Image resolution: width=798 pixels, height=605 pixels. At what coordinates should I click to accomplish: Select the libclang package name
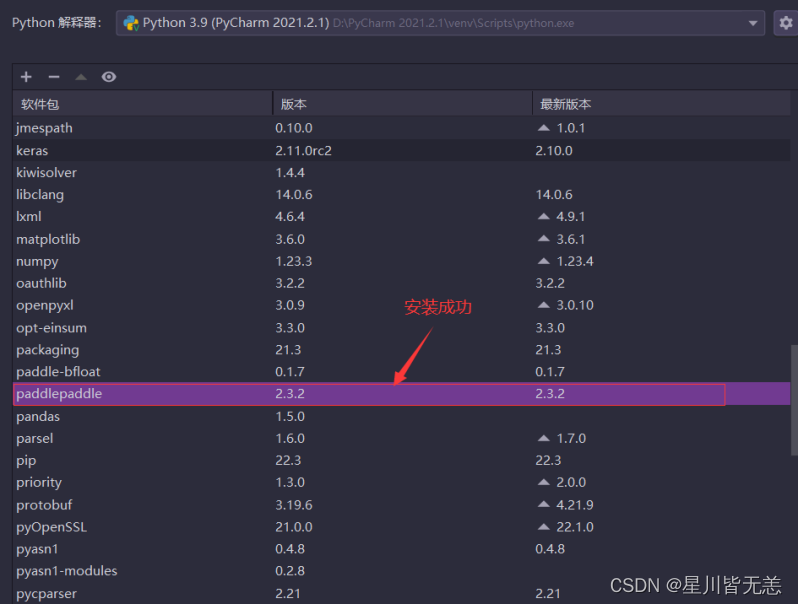(40, 195)
